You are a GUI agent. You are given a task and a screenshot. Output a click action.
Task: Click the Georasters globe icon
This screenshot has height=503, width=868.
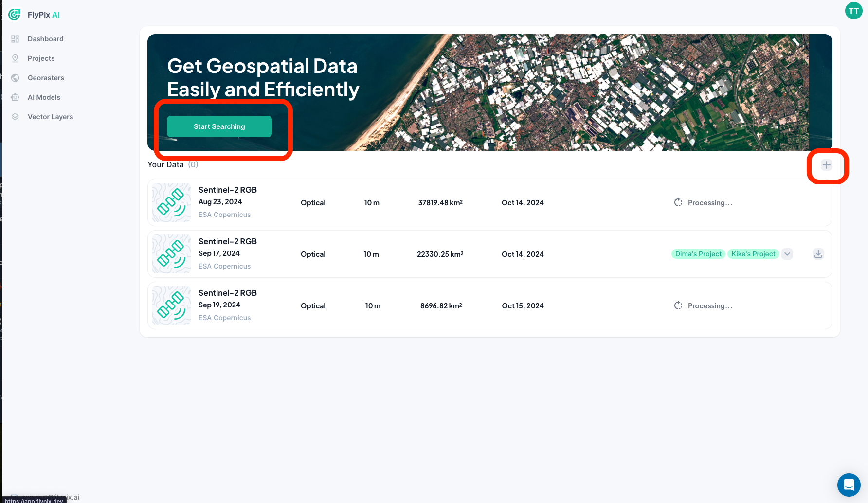click(15, 77)
